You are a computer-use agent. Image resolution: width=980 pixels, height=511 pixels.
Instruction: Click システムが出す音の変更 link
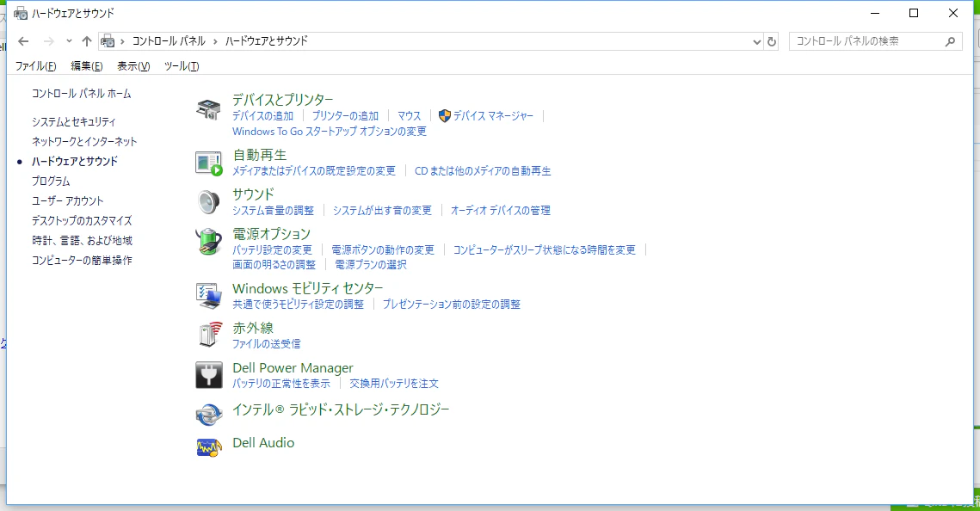[382, 211]
